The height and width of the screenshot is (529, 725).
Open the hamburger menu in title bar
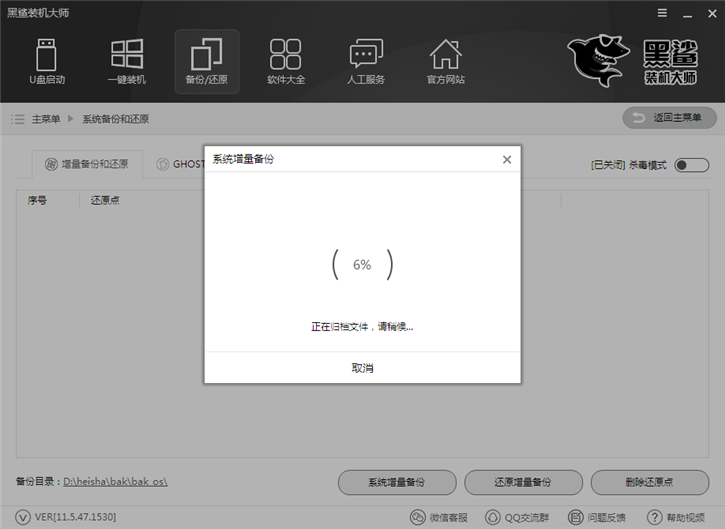pyautogui.click(x=662, y=14)
